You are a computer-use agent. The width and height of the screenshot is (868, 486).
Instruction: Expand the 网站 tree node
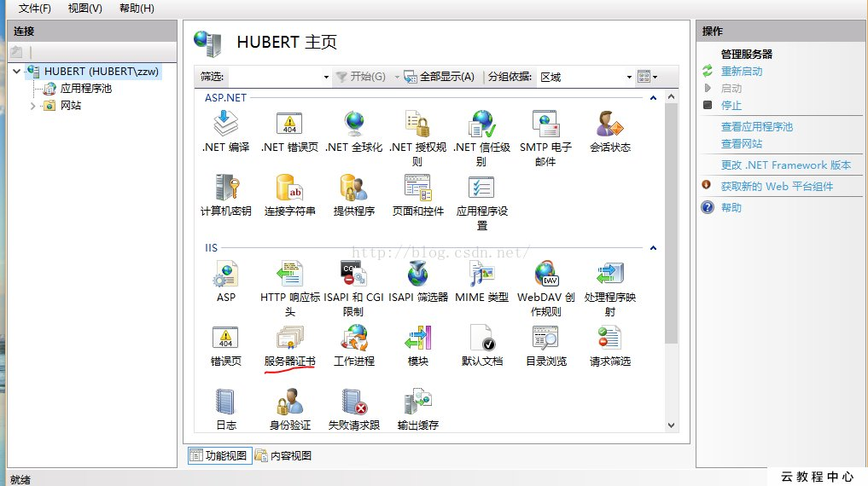32,106
